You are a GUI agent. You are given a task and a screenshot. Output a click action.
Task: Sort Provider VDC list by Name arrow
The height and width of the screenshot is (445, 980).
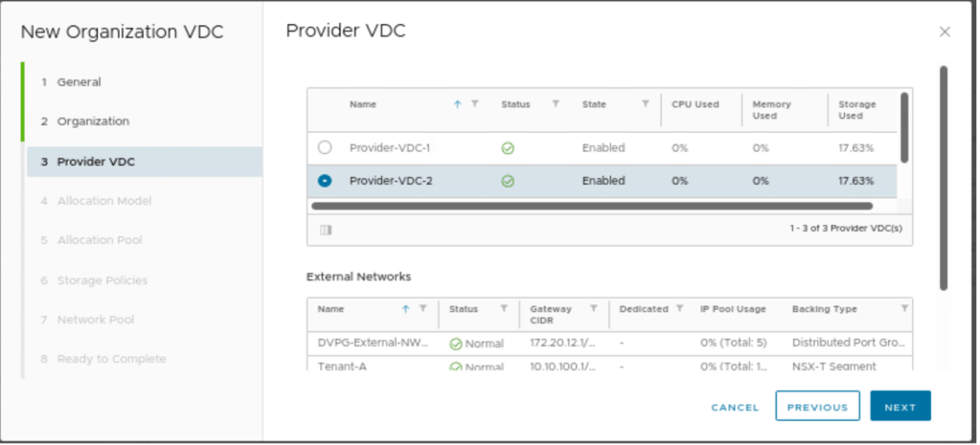[458, 104]
